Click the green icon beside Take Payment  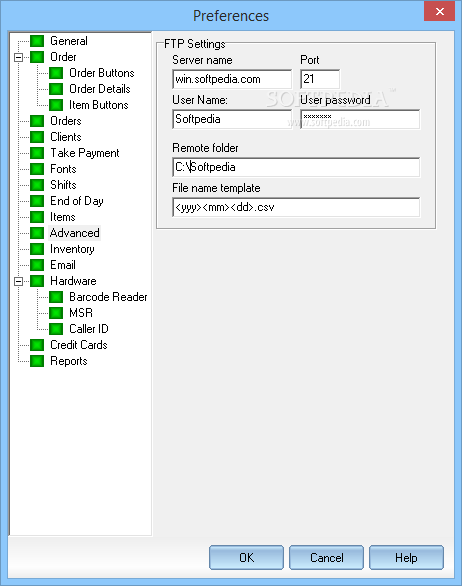[x=37, y=153]
